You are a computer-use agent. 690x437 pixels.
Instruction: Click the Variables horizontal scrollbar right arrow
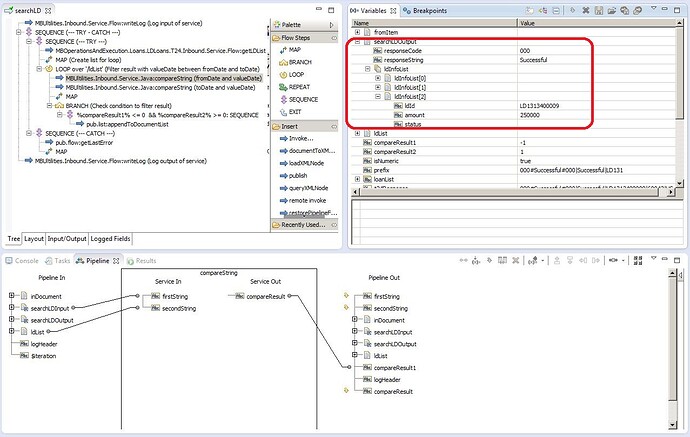pos(671,192)
